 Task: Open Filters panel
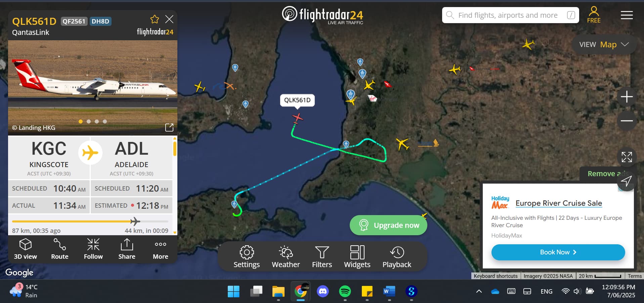322,257
